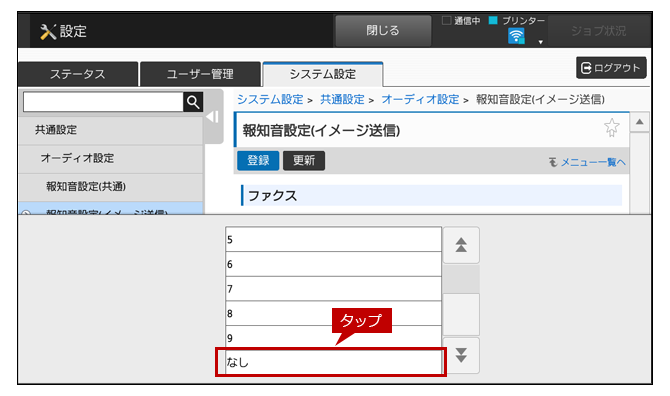
Task: Collapse the left sidebar panel arrow
Action: coord(213,117)
